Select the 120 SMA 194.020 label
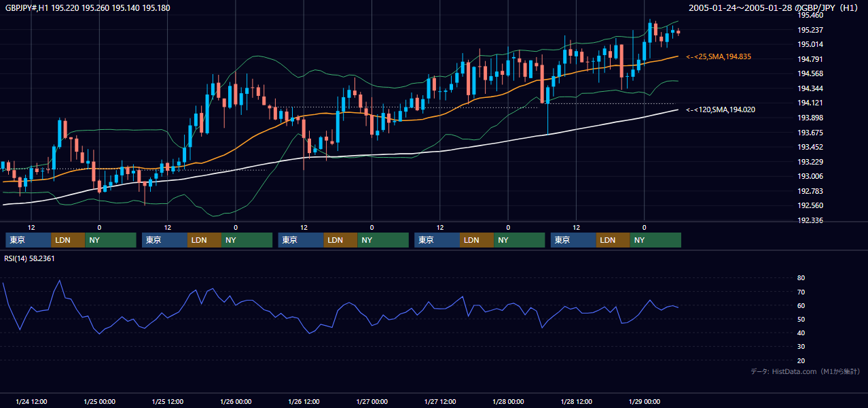Screen dimensions: 868x408 tap(721, 109)
